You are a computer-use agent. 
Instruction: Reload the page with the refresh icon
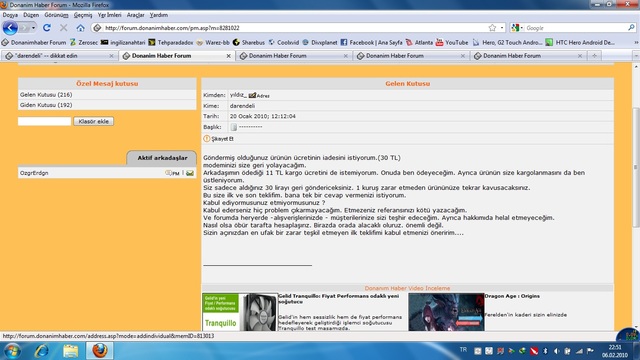tap(47, 28)
